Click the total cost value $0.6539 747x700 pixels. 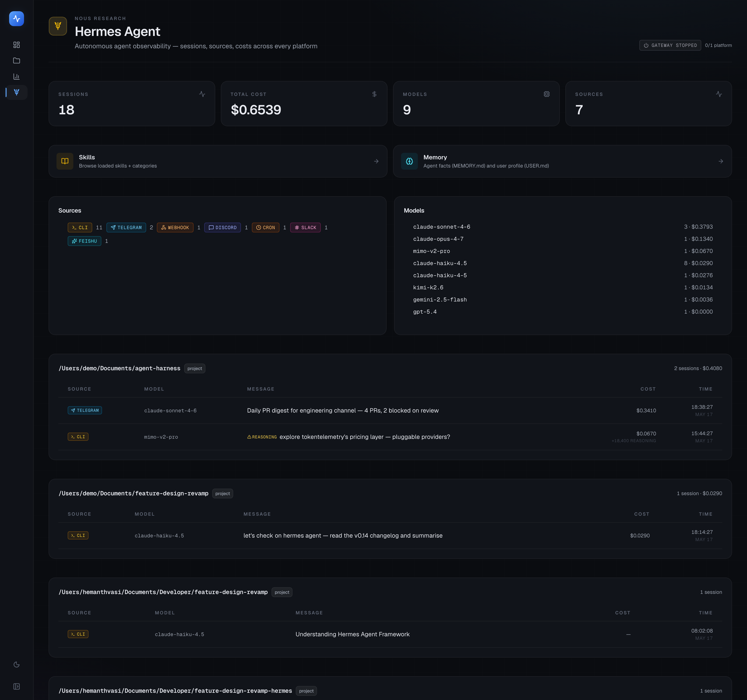pyautogui.click(x=256, y=110)
